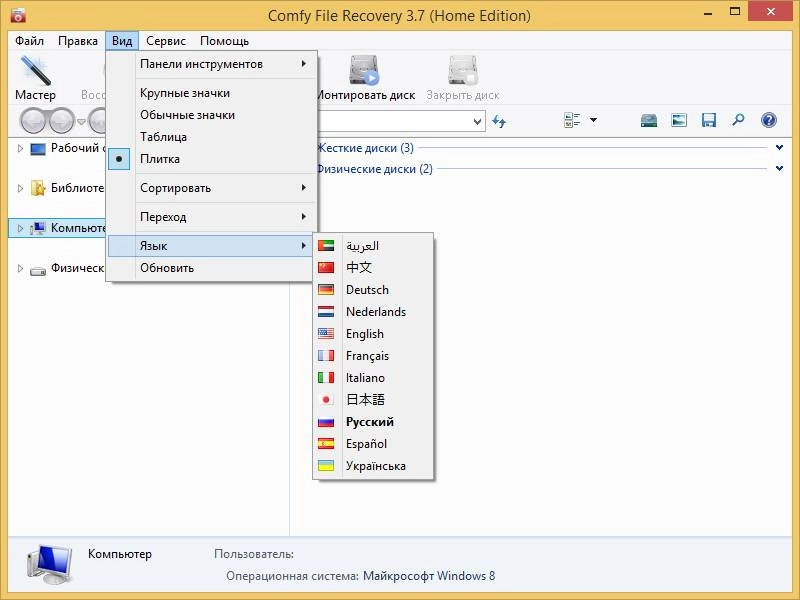Switch language to Español
Screen dimensions: 800x600
373,444
